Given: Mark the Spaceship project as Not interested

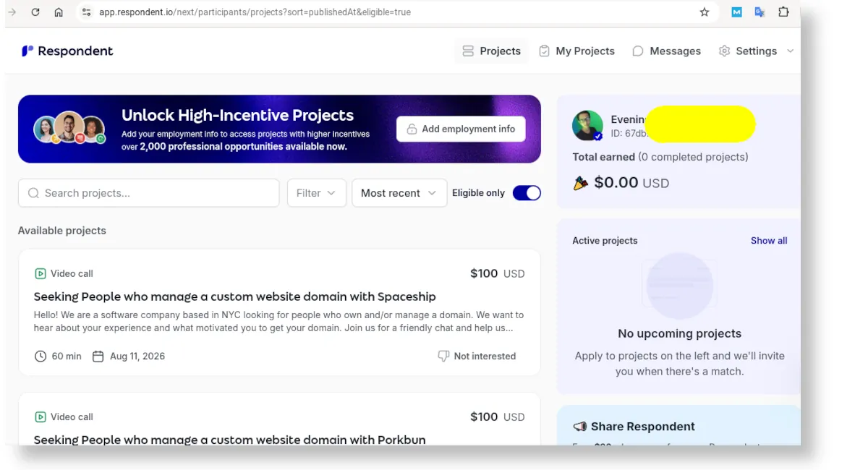Looking at the screenshot, I should tap(477, 356).
